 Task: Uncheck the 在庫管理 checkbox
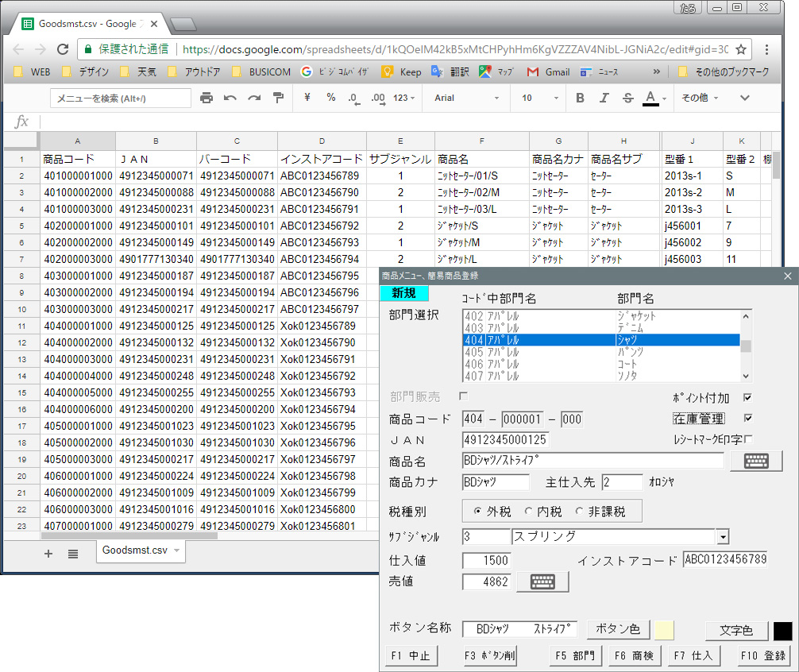point(747,418)
